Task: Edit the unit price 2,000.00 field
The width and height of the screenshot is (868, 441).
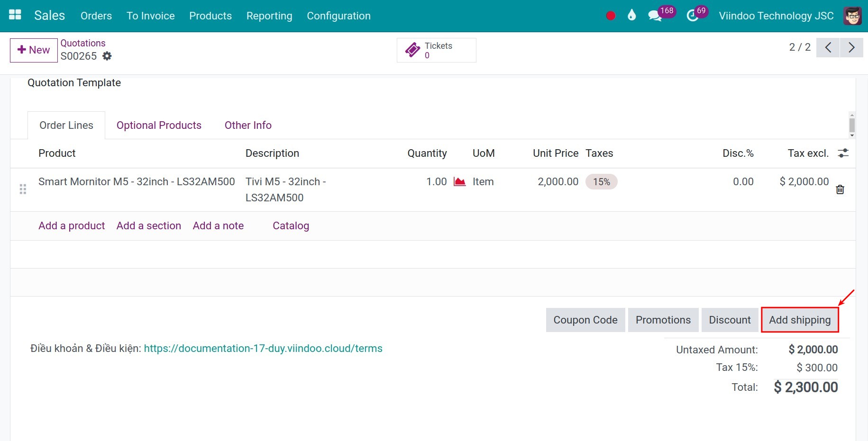Action: click(x=558, y=181)
